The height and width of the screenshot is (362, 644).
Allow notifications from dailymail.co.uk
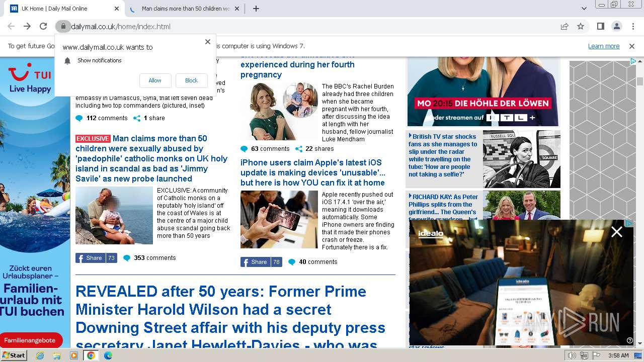[155, 80]
